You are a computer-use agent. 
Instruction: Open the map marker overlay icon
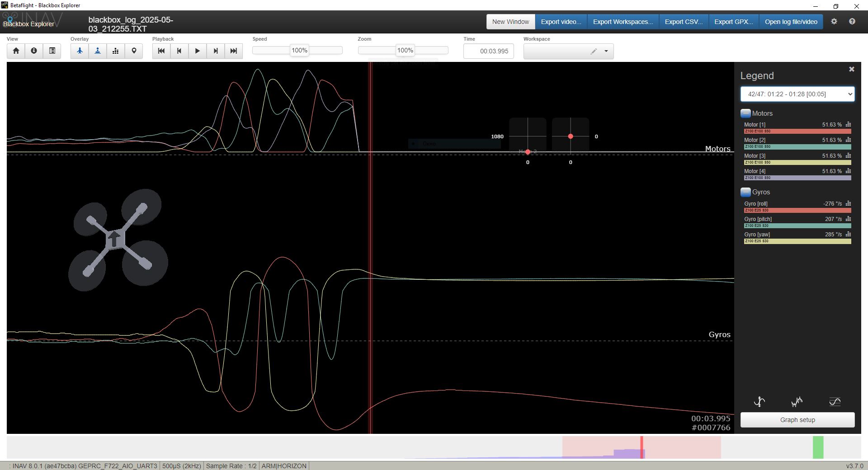coord(134,51)
